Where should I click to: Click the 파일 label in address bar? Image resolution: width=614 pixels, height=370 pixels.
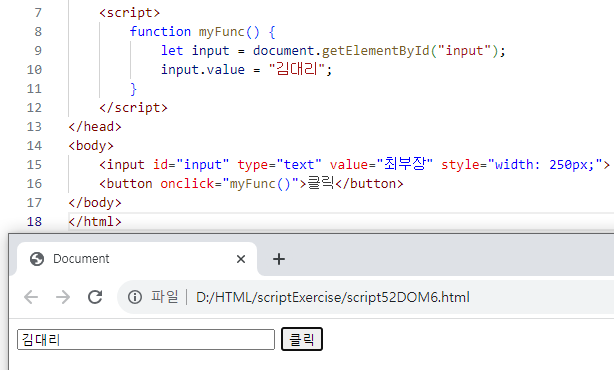coord(165,297)
